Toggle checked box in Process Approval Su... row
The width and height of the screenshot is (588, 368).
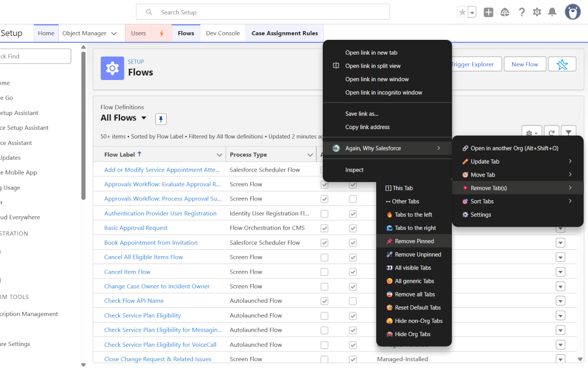[x=324, y=199]
